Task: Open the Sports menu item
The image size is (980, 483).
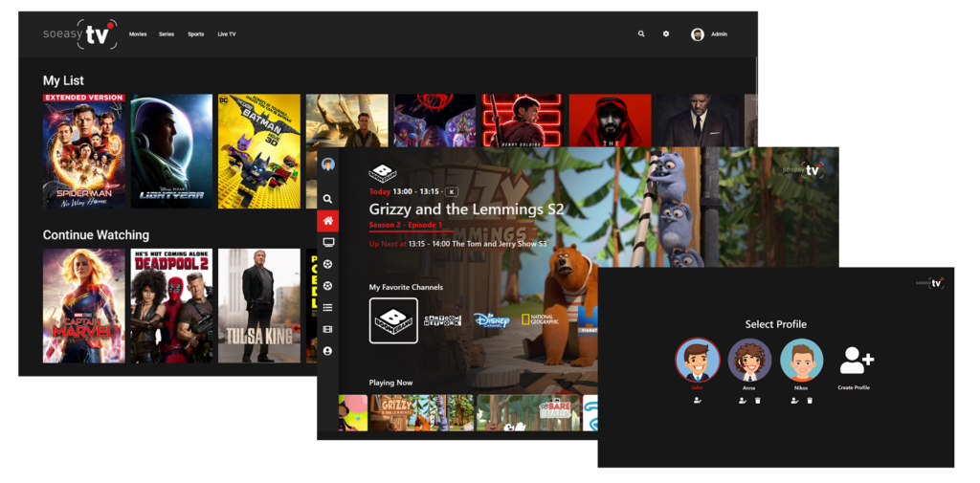Action: (x=195, y=34)
